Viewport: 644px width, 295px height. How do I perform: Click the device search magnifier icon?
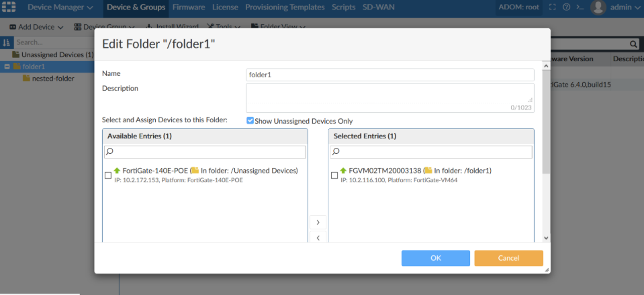pos(633,44)
